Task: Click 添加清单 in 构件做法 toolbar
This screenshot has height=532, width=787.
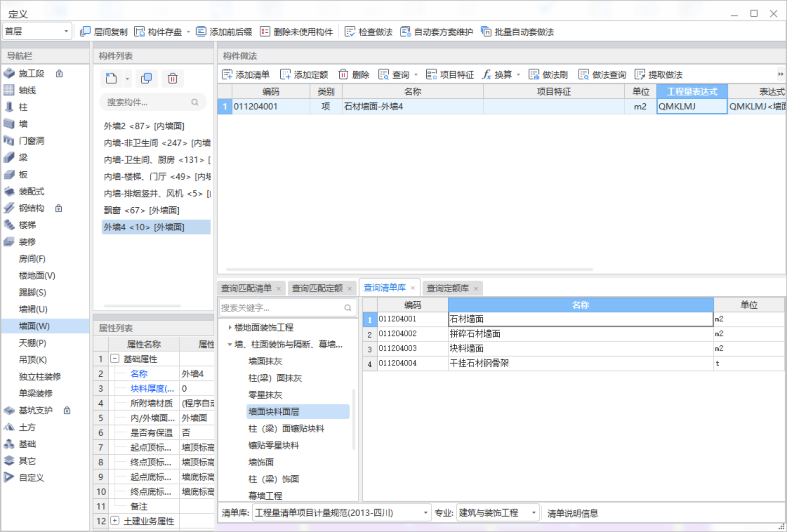Action: click(246, 74)
